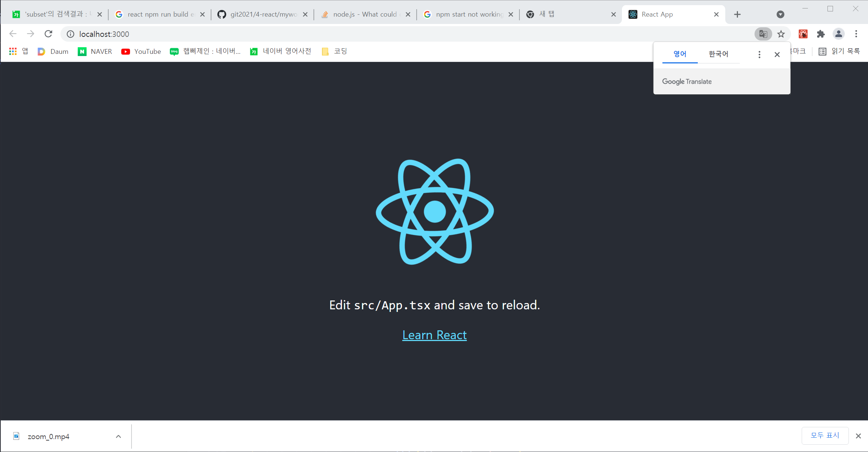This screenshot has width=868, height=452.
Task: Open the NAVER bookmark
Action: [x=95, y=51]
